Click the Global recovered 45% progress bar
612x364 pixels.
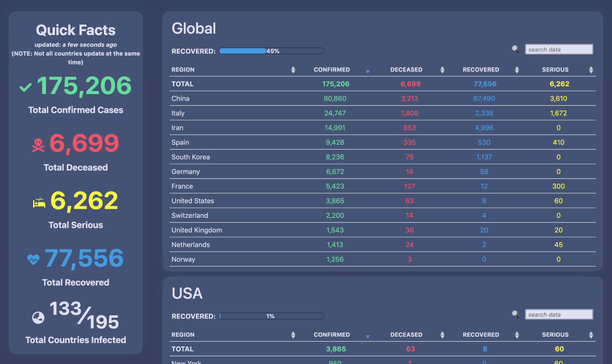pos(271,51)
